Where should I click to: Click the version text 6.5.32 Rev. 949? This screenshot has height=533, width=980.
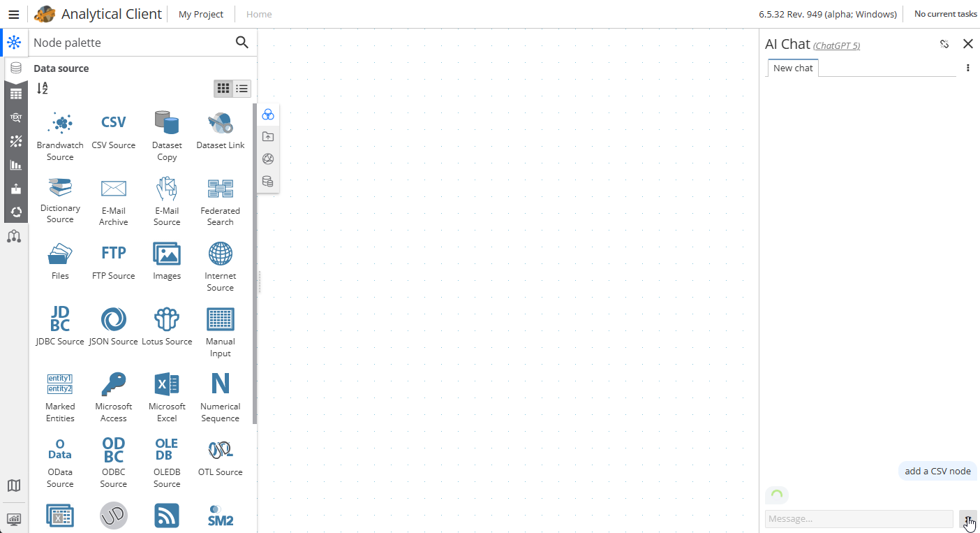(x=828, y=14)
